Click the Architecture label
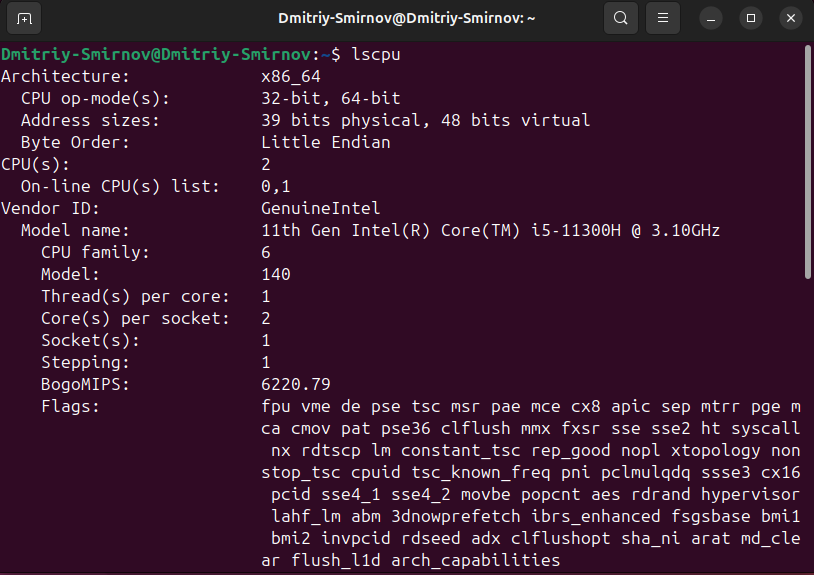Screen dimensions: 814x575 click(x=65, y=76)
